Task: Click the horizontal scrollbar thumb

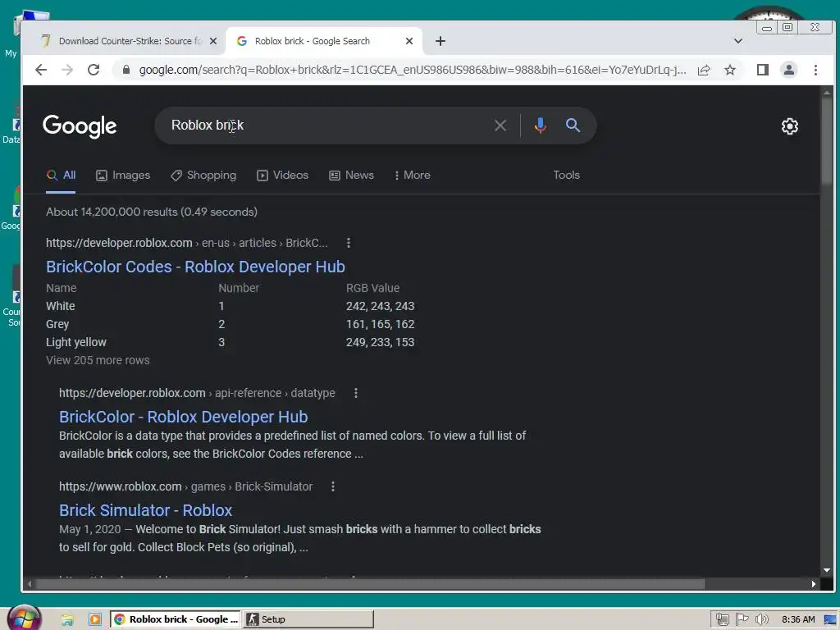Action: (x=370, y=584)
